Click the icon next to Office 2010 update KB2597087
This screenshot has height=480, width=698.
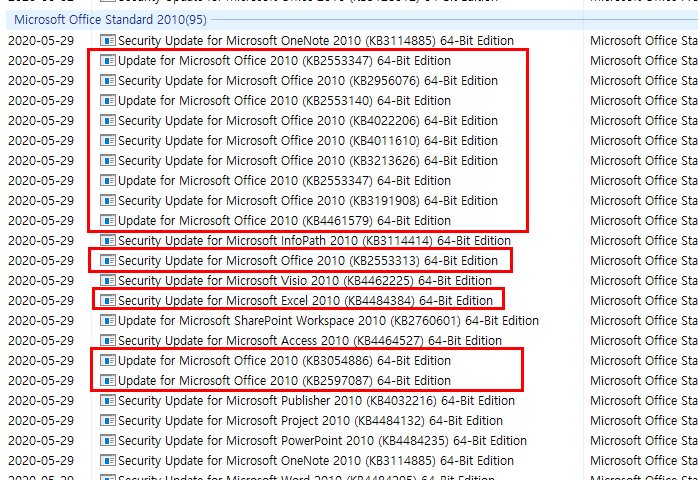[108, 381]
